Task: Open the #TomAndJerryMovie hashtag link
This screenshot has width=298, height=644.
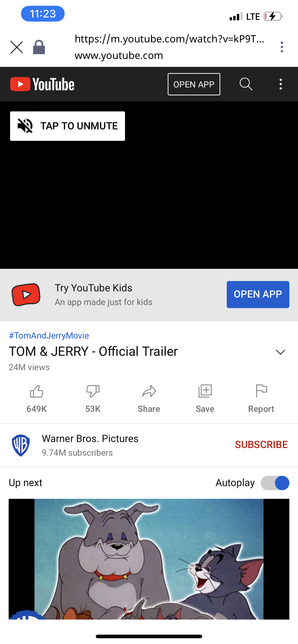Action: [x=49, y=335]
